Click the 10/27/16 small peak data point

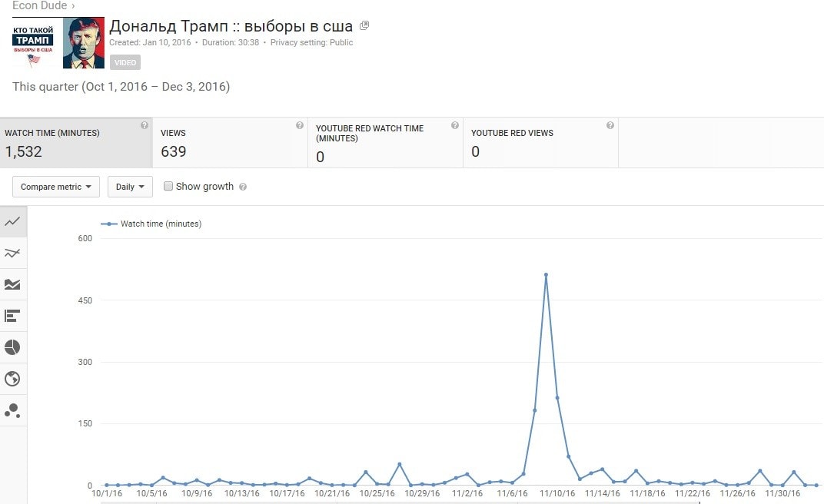(400, 465)
